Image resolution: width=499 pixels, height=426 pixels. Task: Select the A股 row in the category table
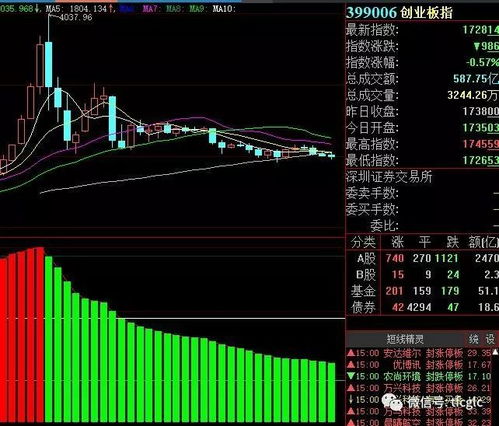point(422,258)
